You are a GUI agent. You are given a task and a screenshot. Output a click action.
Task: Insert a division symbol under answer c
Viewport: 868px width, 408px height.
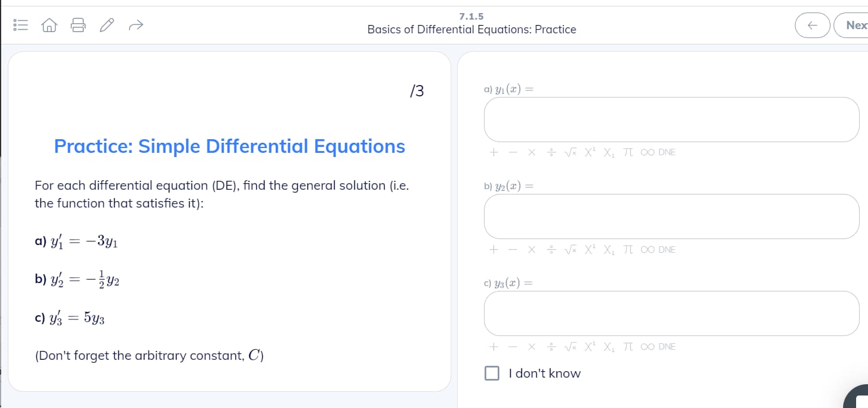549,346
